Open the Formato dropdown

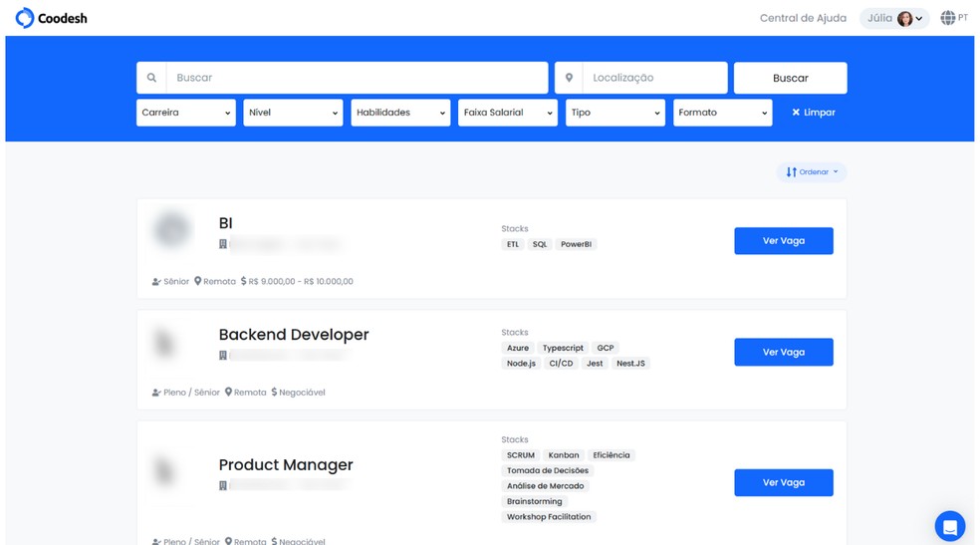722,113
